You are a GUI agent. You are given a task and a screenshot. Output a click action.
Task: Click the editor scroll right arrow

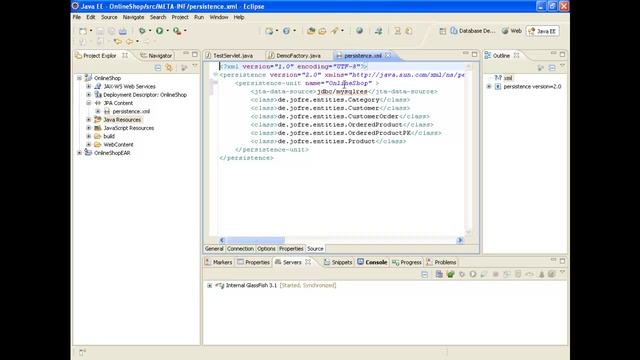460,240
